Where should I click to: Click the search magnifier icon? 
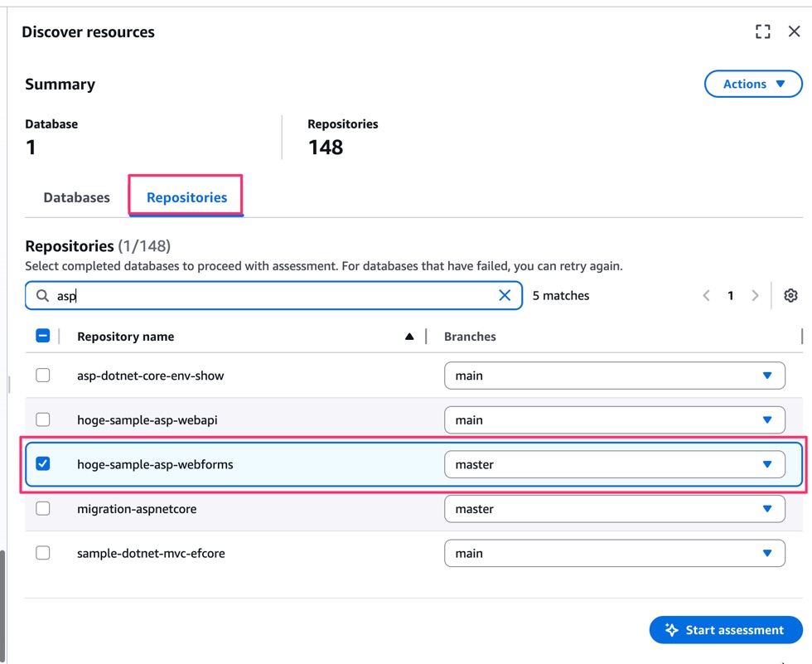click(x=42, y=296)
